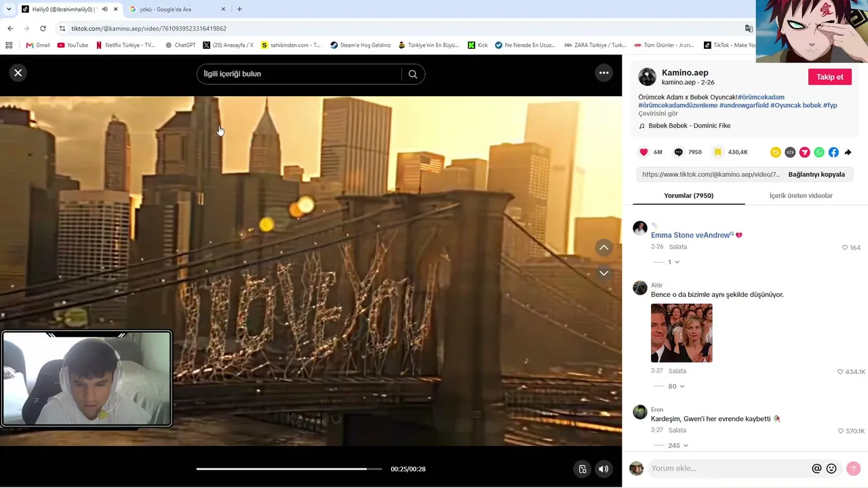Open comments via speech bubble icon
This screenshot has height=488, width=868.
coord(678,152)
